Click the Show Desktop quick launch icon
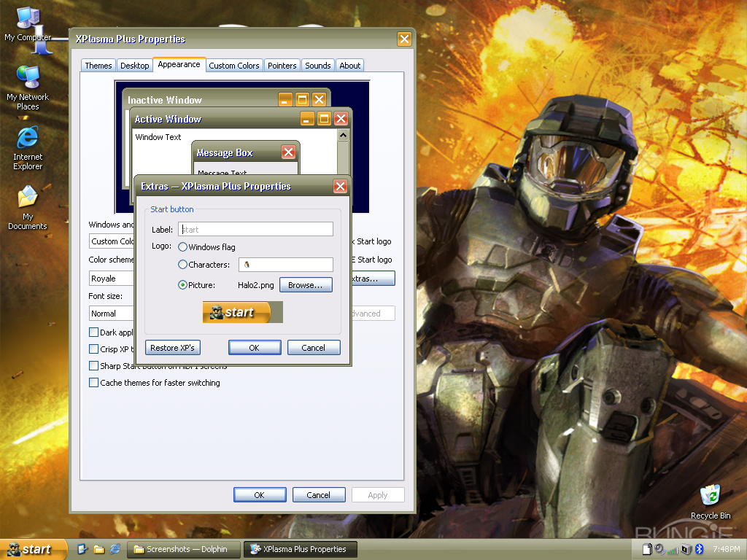Image resolution: width=747 pixels, height=560 pixels. coord(82,549)
